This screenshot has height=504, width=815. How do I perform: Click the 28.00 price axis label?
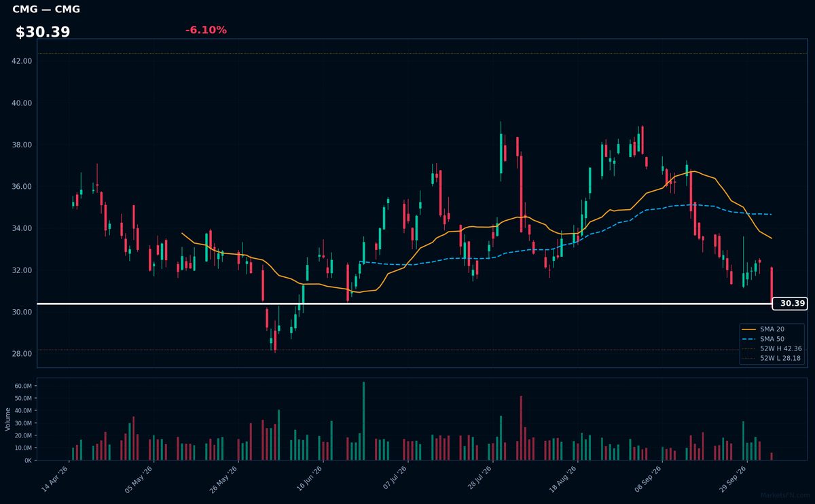[x=22, y=354]
